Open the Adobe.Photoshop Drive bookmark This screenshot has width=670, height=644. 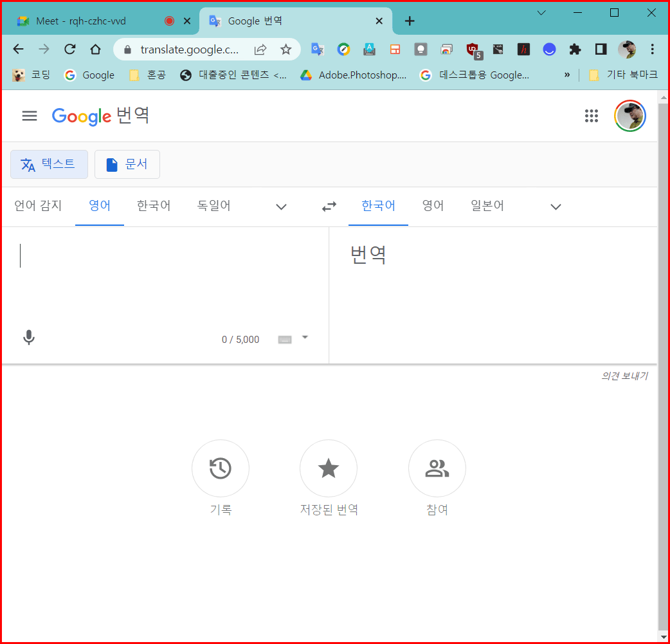point(354,75)
